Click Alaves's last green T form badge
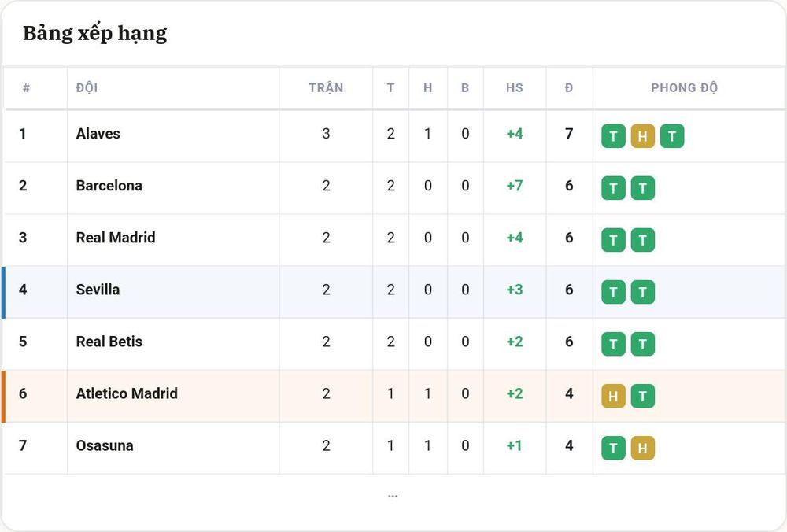This screenshot has width=787, height=532. tap(672, 136)
